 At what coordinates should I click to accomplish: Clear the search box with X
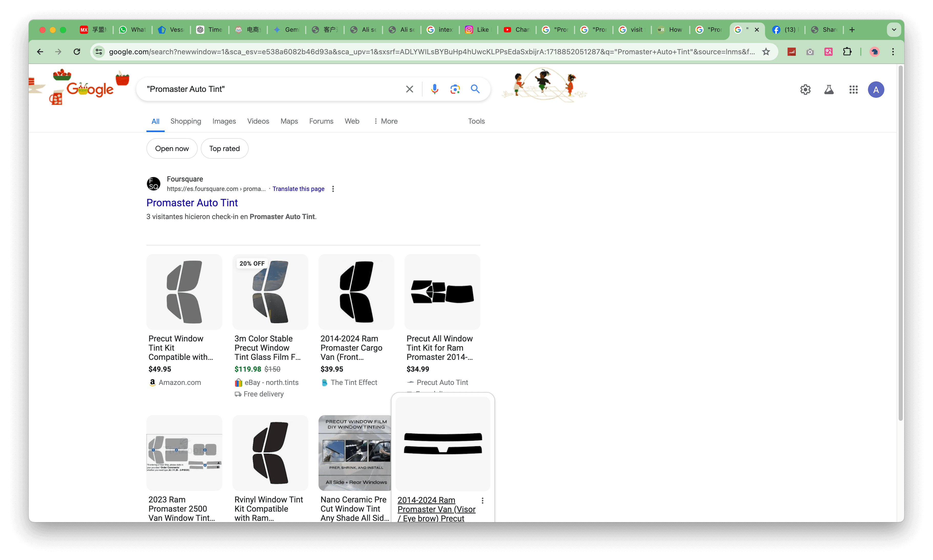(409, 89)
